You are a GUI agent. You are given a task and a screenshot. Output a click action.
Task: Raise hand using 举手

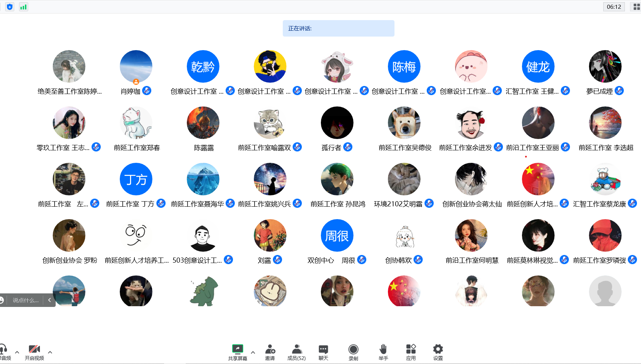coord(383,349)
